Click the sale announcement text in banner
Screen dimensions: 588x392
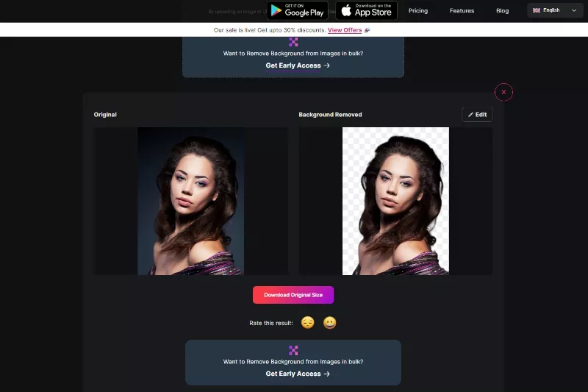click(x=270, y=30)
